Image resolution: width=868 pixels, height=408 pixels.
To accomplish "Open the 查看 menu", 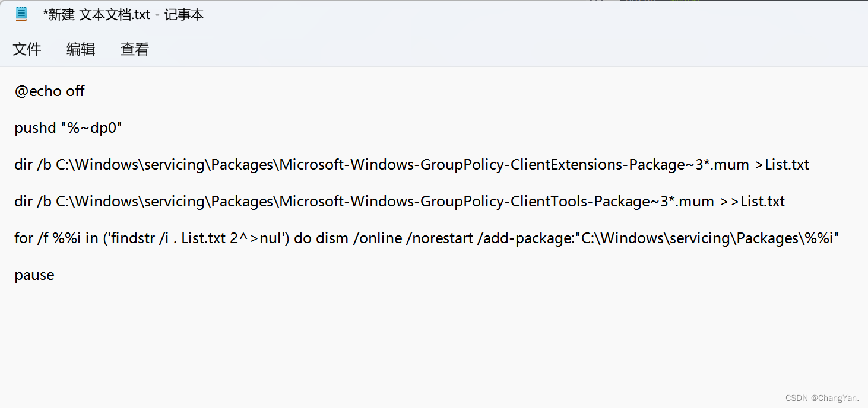I will point(134,49).
